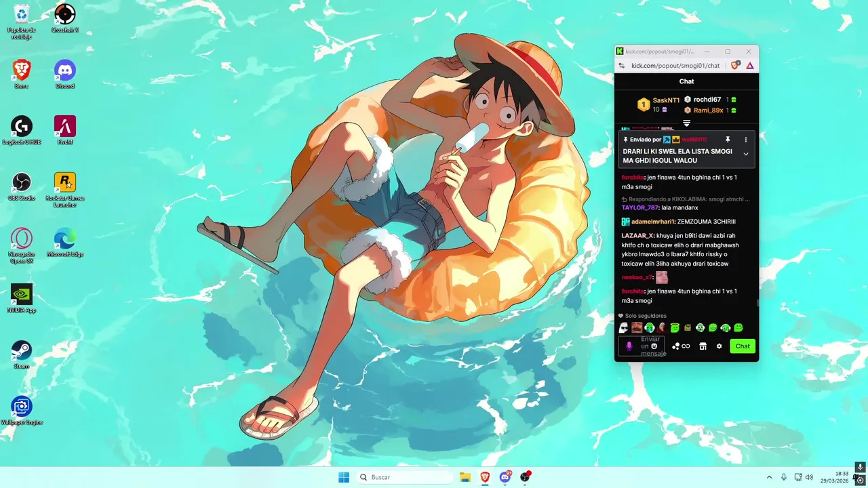Viewport: 868px width, 488px height.
Task: Open the Brave Shields icon
Action: tap(736, 66)
